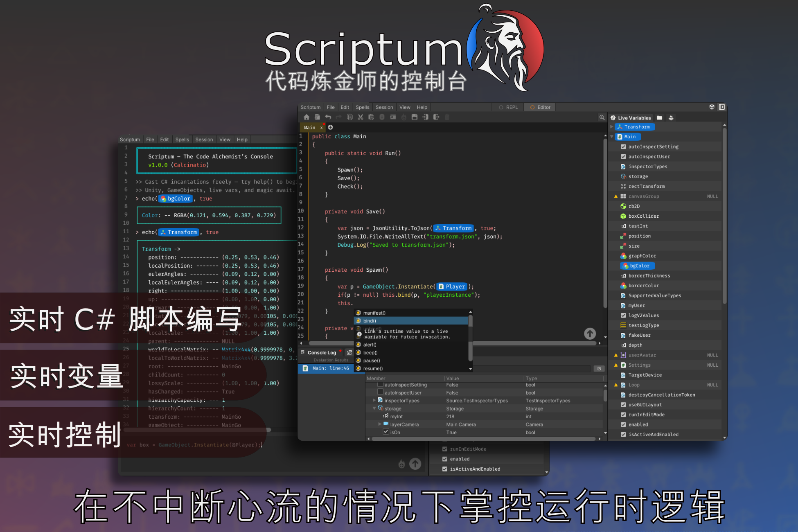Click the scissors cut icon in toolbar
The height and width of the screenshot is (532, 798).
pos(360,117)
